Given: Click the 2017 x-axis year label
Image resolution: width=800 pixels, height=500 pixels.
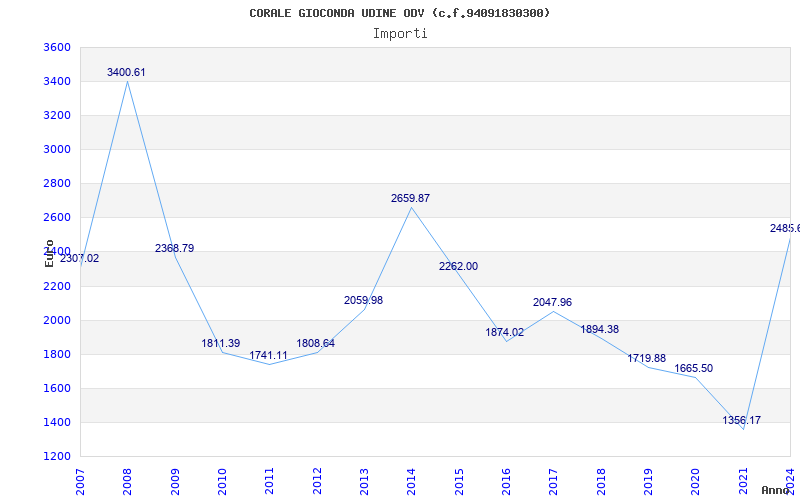Looking at the screenshot, I should click(554, 482).
